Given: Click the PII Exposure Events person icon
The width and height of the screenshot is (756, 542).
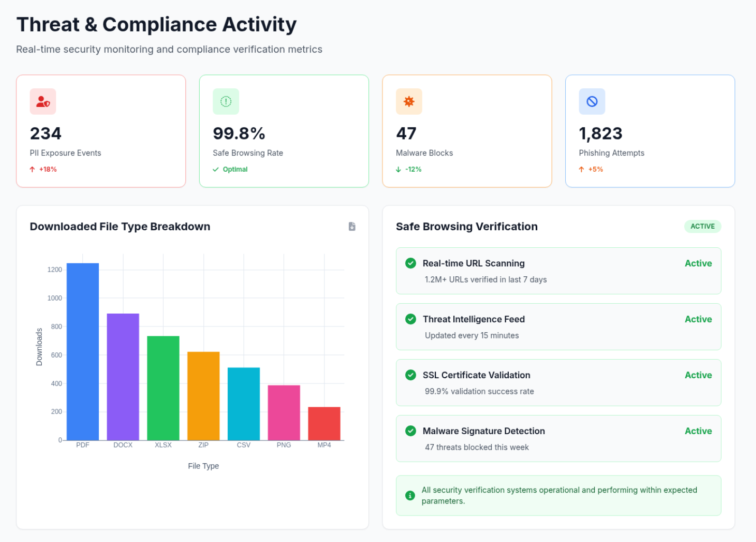Looking at the screenshot, I should [x=43, y=101].
